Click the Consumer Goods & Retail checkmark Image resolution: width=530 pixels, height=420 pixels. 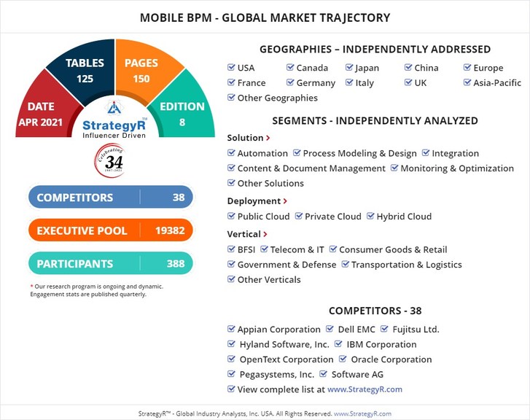coord(333,249)
